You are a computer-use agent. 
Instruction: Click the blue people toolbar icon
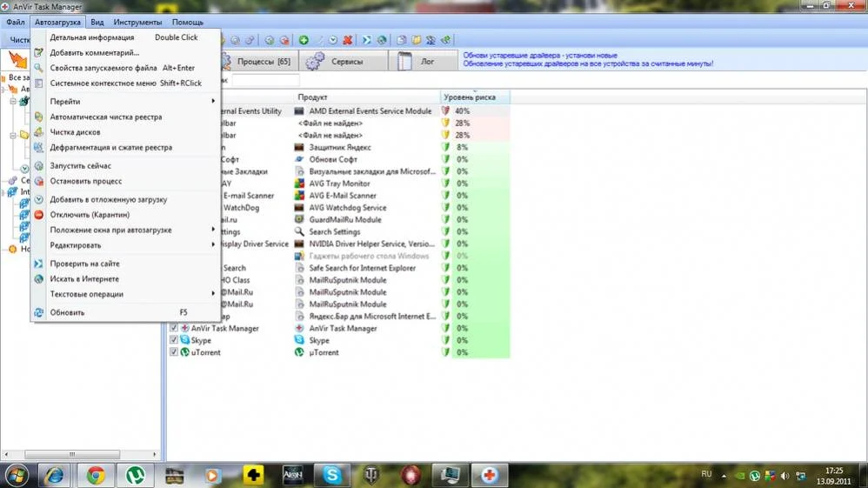431,40
